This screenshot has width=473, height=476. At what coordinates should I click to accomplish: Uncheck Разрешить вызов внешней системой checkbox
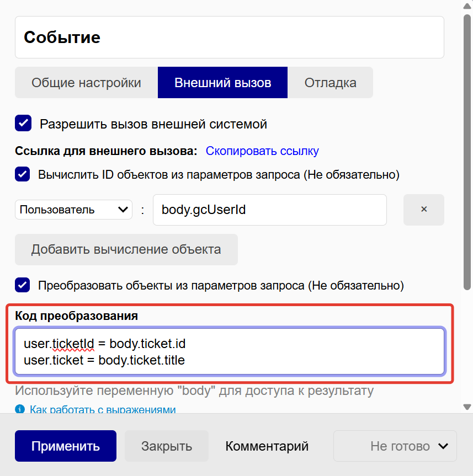(23, 124)
